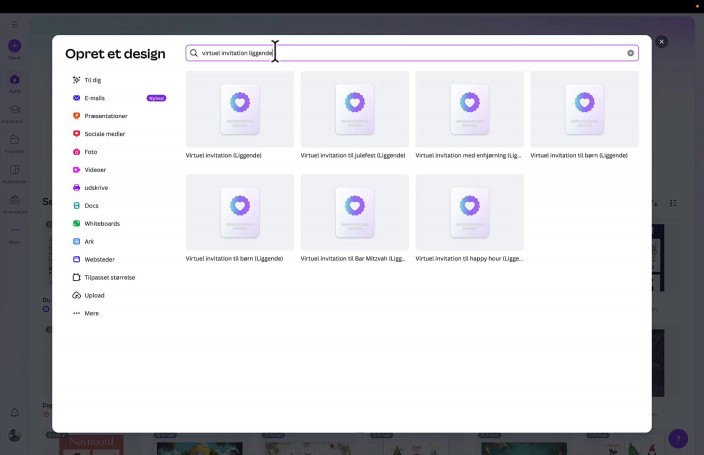Open Præsentationer design category
The width and height of the screenshot is (704, 455).
pyautogui.click(x=105, y=116)
